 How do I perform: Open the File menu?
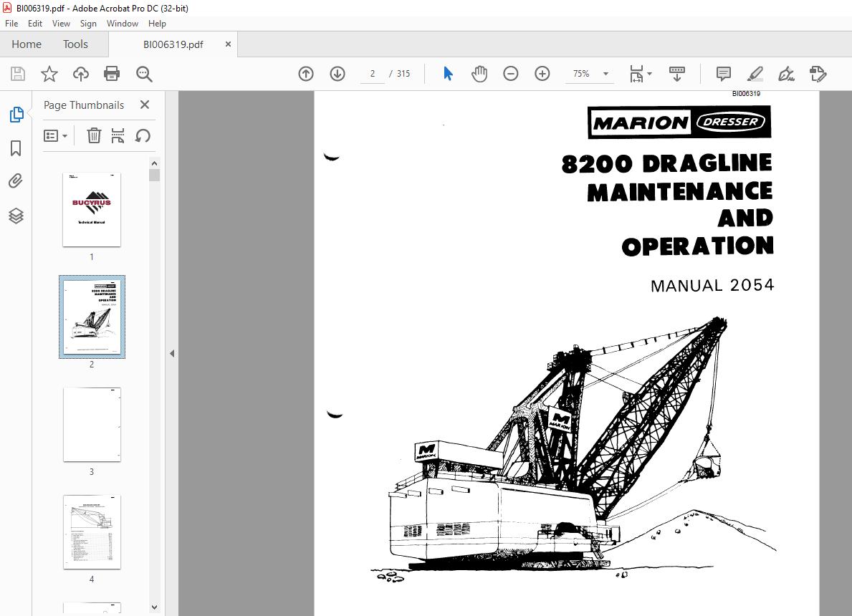click(x=11, y=24)
